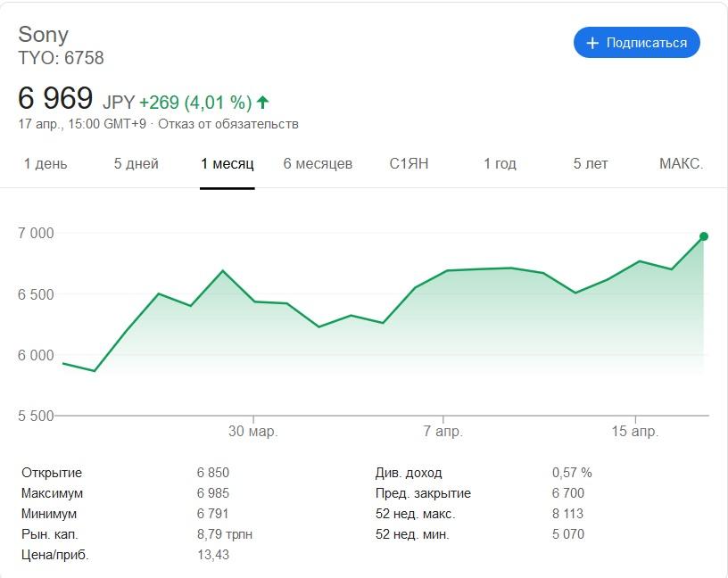Click the 30 мар. date label on the axis
728x578 pixels.
[x=253, y=432]
